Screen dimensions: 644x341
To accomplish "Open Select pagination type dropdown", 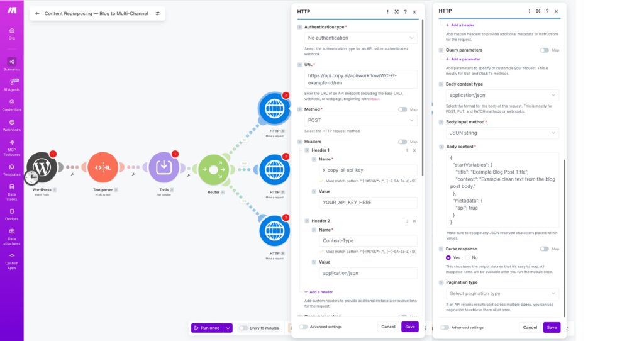I will coord(502,293).
